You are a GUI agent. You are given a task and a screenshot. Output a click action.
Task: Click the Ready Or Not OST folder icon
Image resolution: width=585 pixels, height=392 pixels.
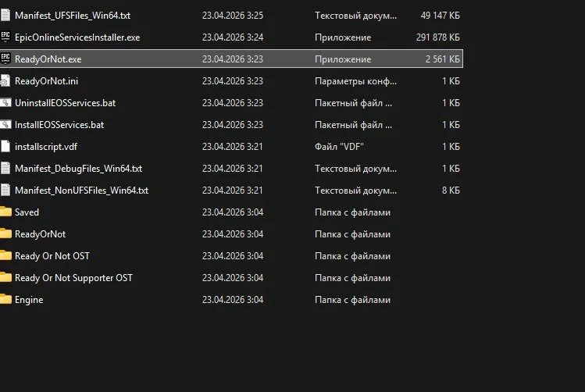[x=5, y=255]
